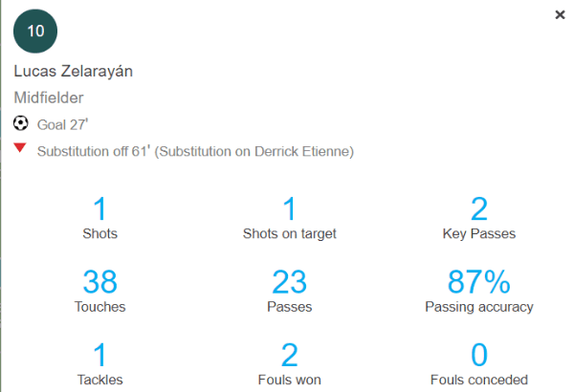Click the number 10 jersey badge
The image size is (574, 392).
35,31
